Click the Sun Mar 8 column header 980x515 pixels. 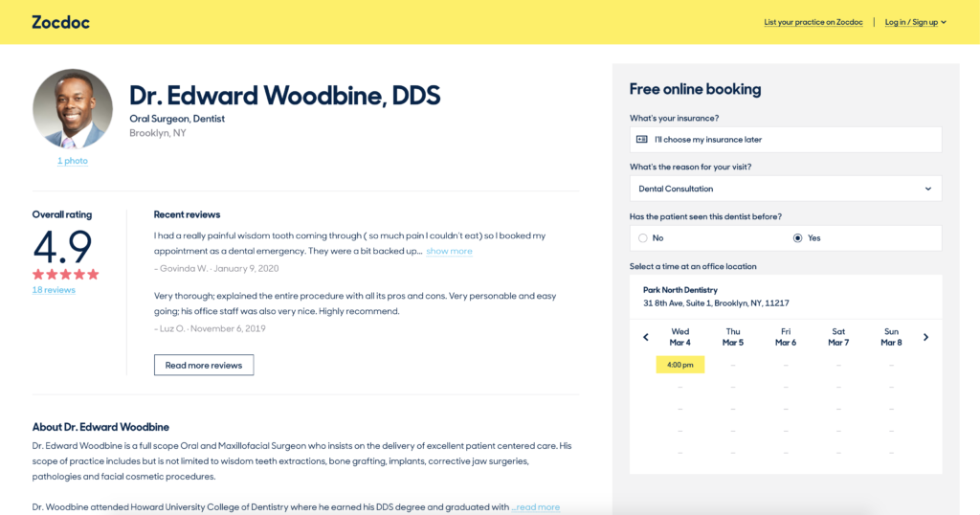click(x=891, y=337)
